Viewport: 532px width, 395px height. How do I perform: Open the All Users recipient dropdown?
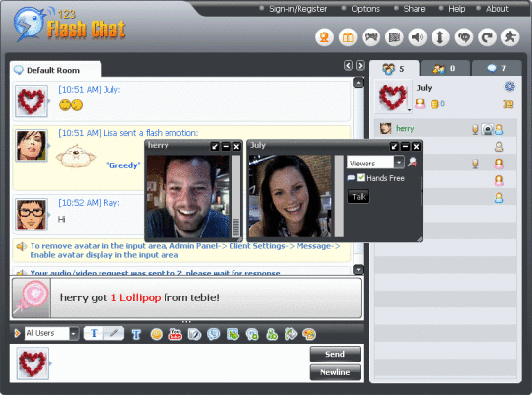pos(51,333)
